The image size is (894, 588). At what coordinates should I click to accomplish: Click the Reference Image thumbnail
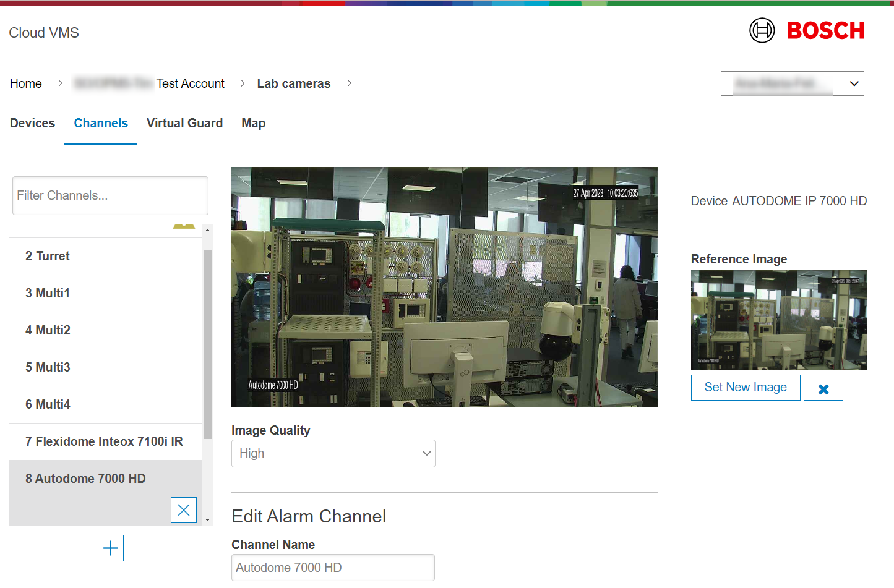(778, 320)
